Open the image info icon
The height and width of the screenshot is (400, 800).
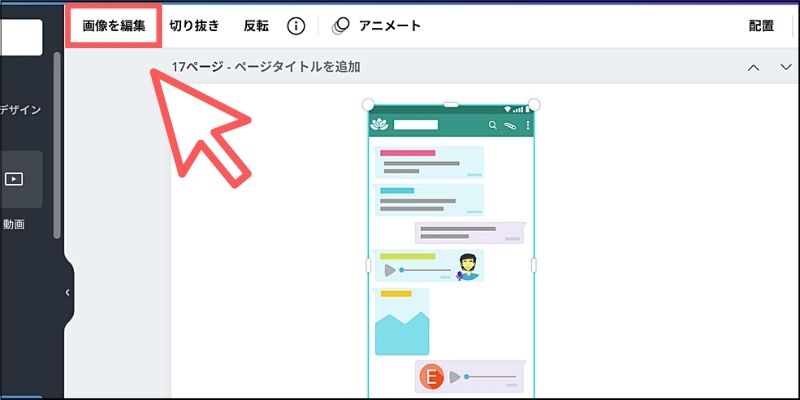click(x=296, y=26)
